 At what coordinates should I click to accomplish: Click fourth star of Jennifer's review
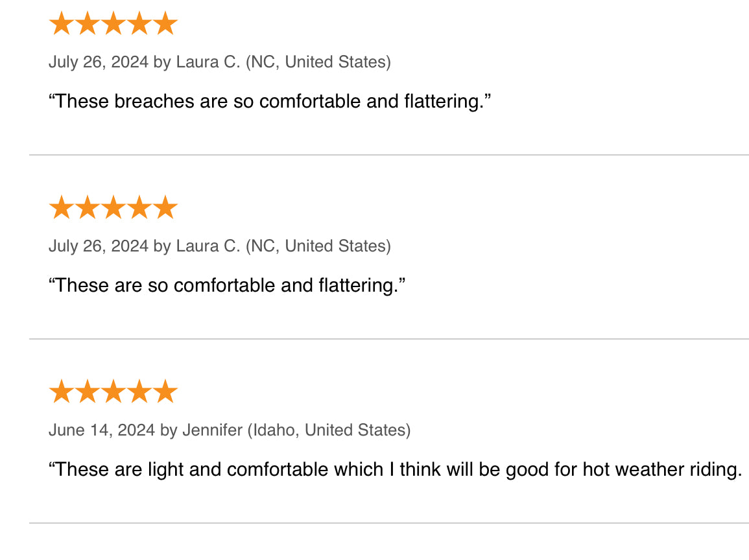tap(139, 391)
